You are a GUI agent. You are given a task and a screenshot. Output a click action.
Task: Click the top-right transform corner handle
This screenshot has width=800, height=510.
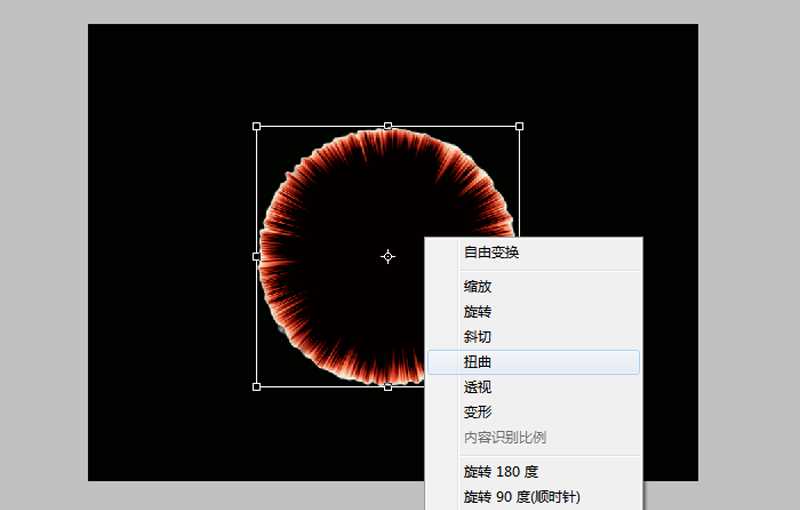pyautogui.click(x=519, y=127)
